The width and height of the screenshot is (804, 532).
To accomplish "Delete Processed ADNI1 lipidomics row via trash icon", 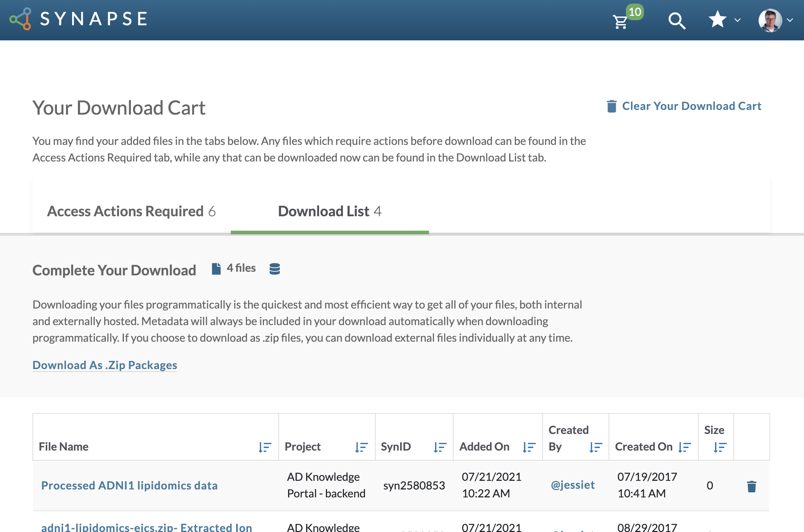I will pyautogui.click(x=751, y=486).
